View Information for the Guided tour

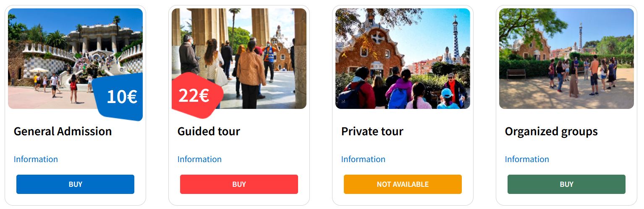click(x=199, y=159)
